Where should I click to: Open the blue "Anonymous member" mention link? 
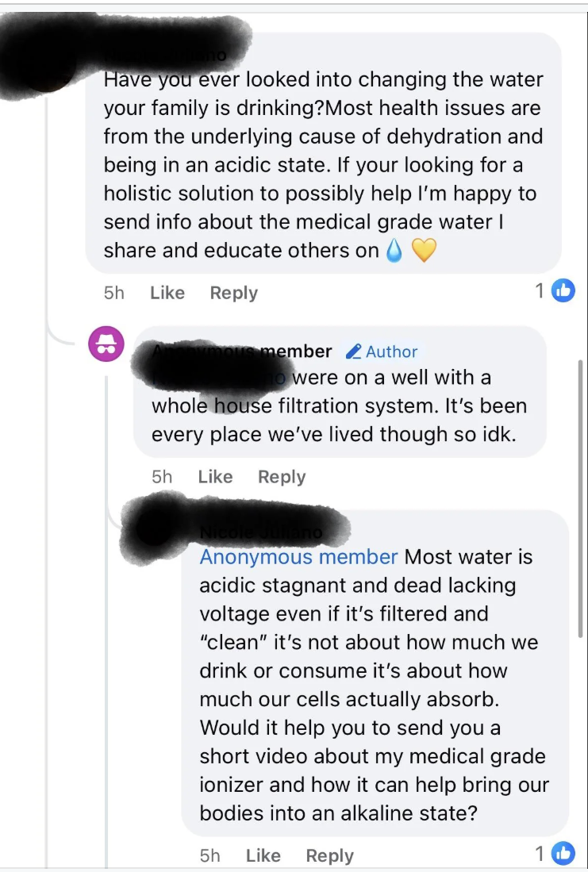tap(298, 556)
